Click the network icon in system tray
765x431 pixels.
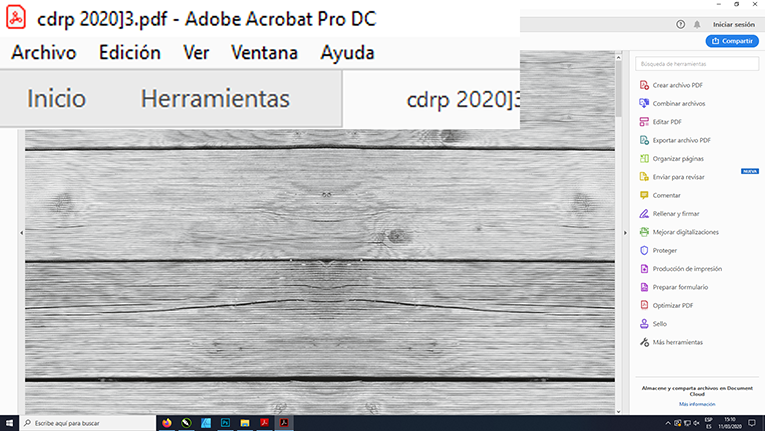[687, 423]
